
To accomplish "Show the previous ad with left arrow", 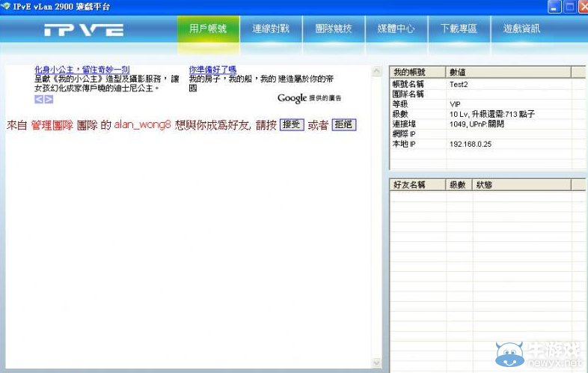I will [x=39, y=99].
